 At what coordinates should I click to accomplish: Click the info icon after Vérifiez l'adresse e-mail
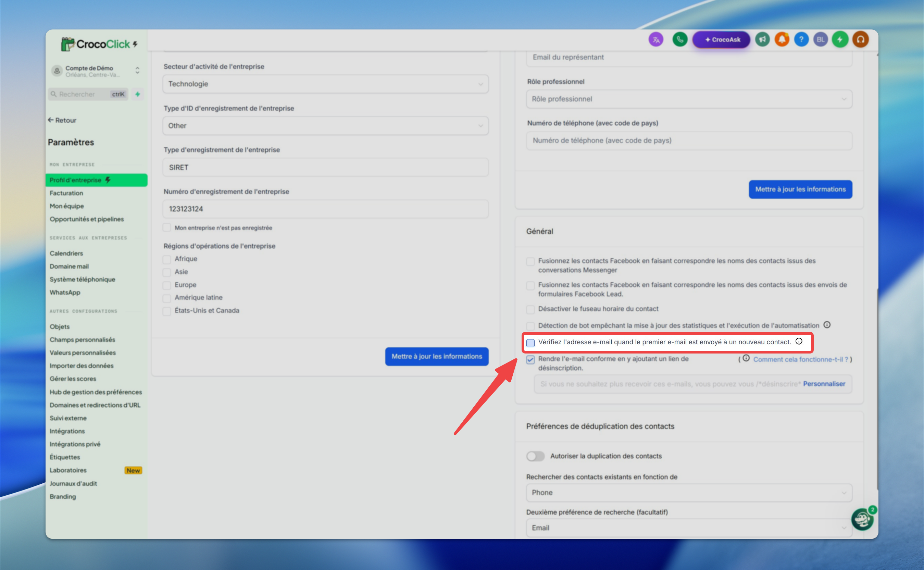point(799,341)
